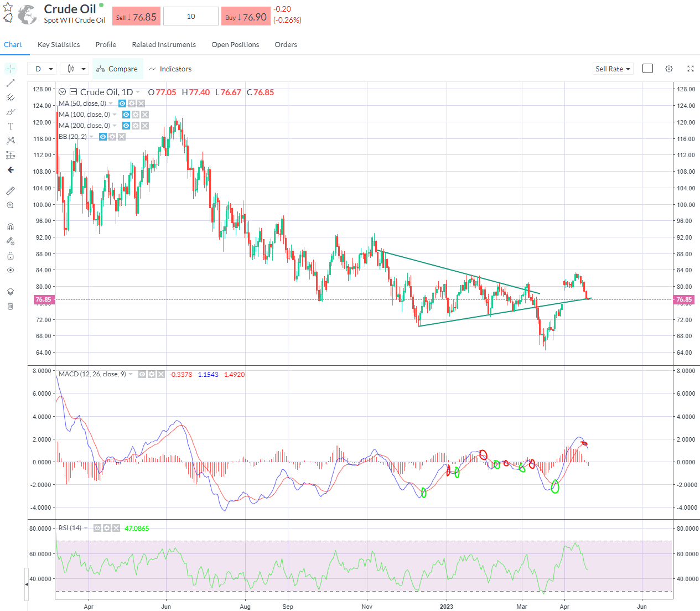Toggle RSI (14) indicator visibility eye
This screenshot has width=700, height=611.
[97, 528]
